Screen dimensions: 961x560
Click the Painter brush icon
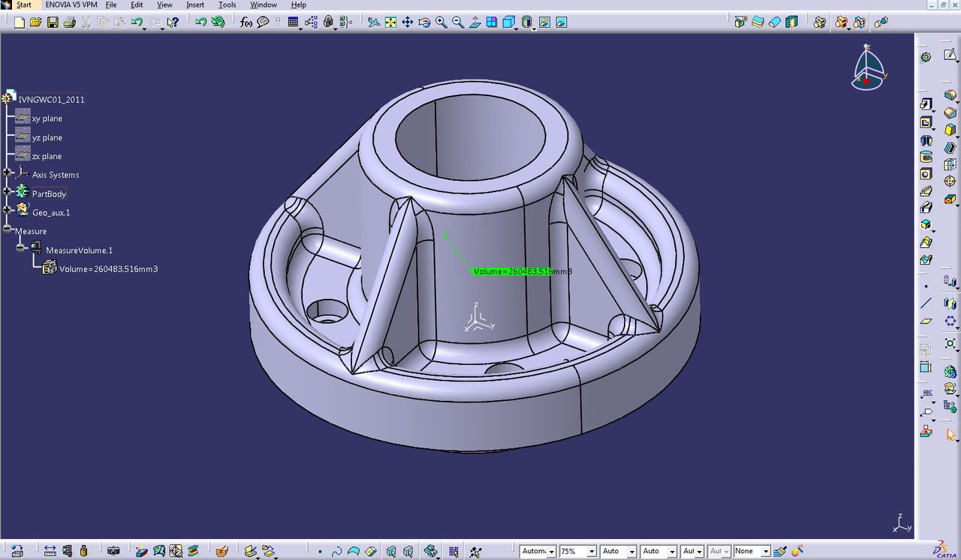coord(779,551)
